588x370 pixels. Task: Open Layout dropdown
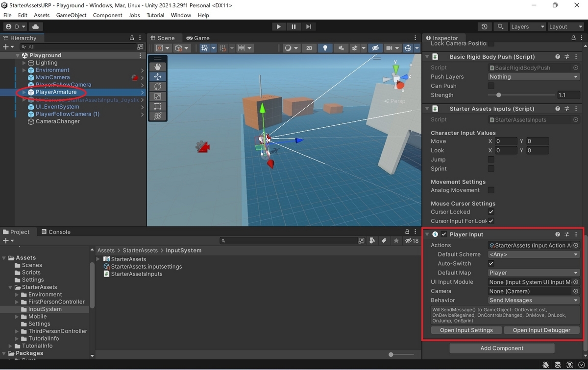pyautogui.click(x=565, y=26)
